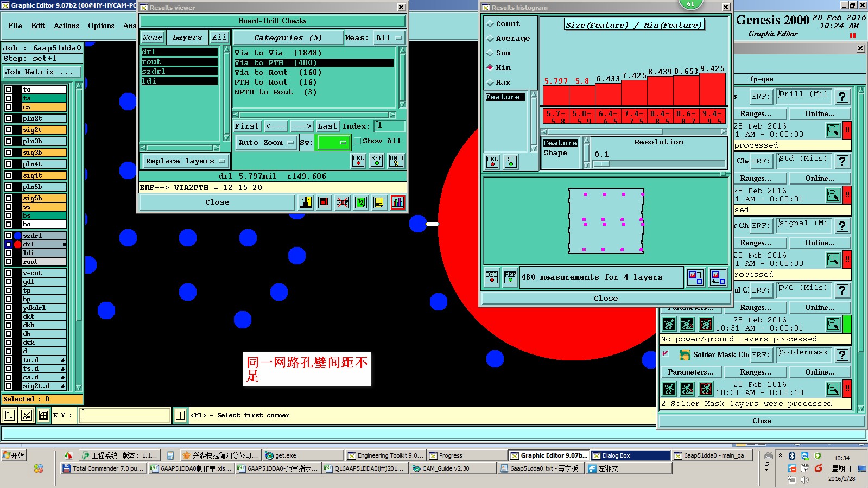Open the Edit menu

tap(38, 26)
